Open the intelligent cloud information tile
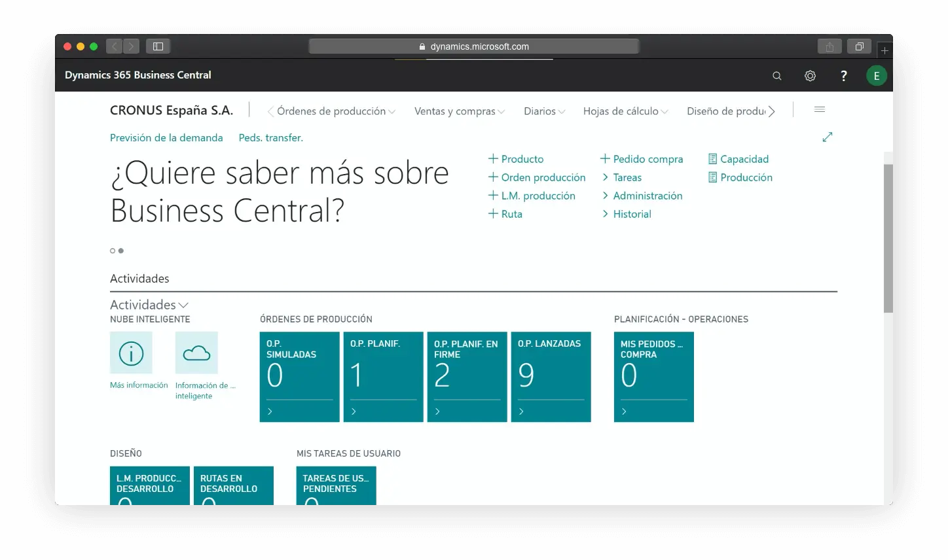This screenshot has height=560, width=948. pyautogui.click(x=196, y=353)
